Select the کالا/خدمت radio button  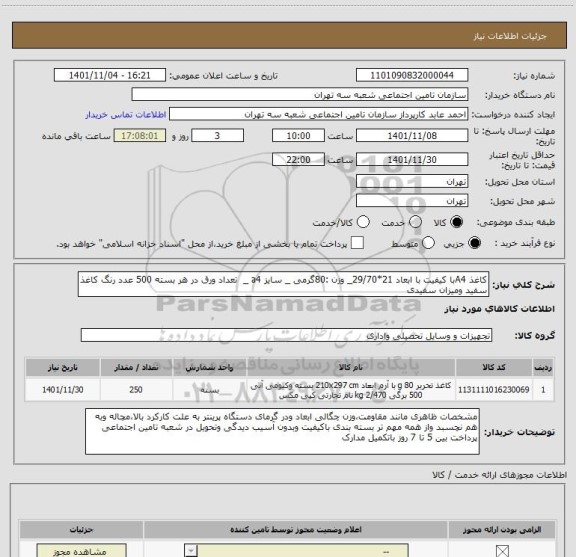tap(363, 222)
